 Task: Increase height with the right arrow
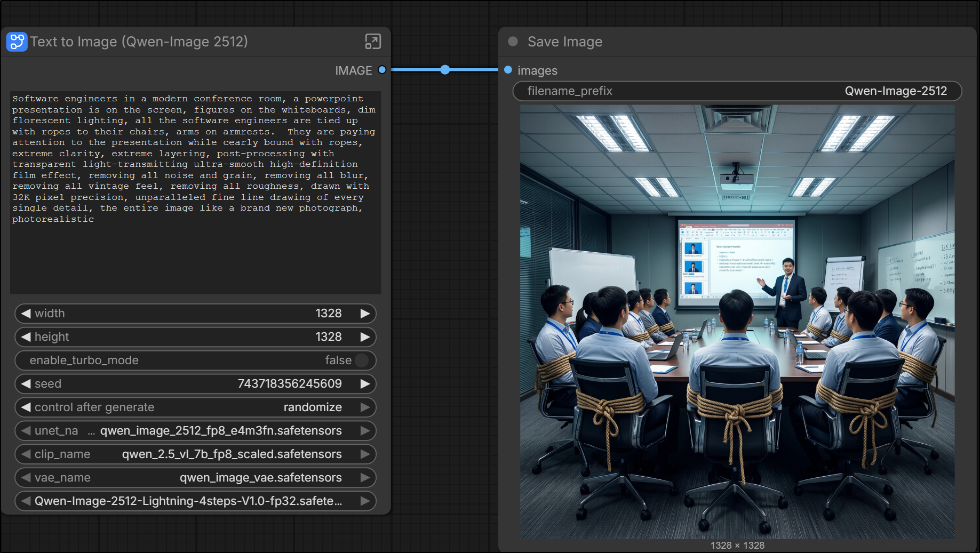point(365,337)
